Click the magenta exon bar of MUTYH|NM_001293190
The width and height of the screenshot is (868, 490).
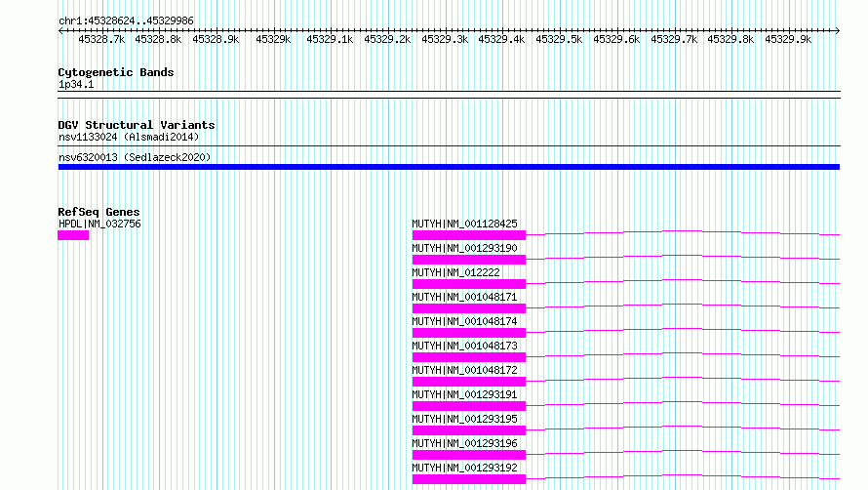[469, 260]
